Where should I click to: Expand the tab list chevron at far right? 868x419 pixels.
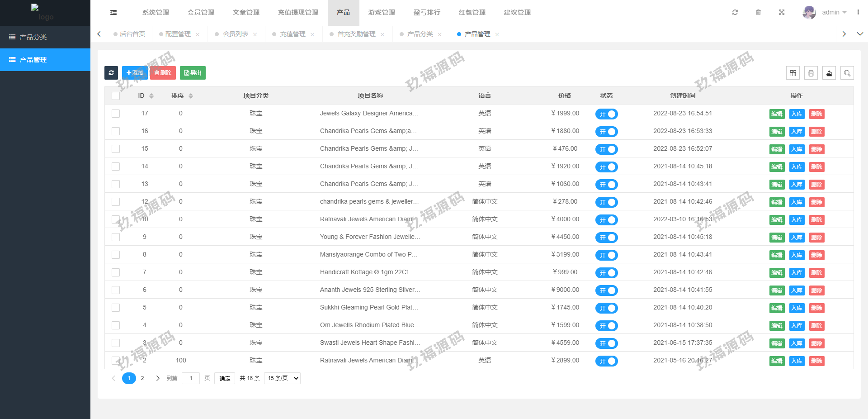pyautogui.click(x=860, y=34)
